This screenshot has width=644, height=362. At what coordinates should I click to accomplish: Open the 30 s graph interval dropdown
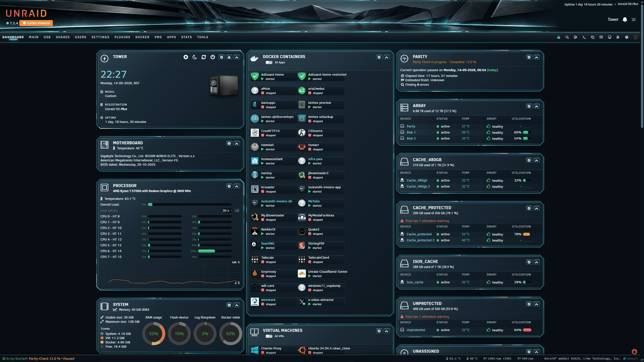(227, 210)
